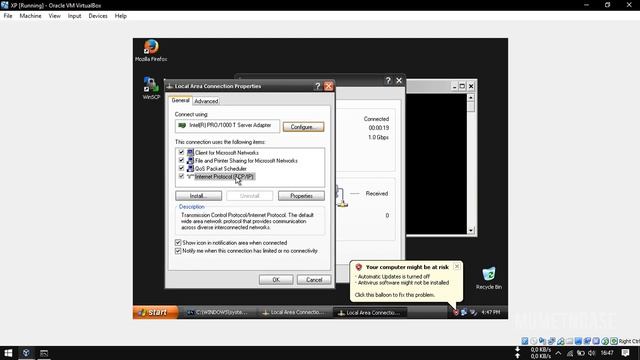Toggle the Internet Protocol (TCP/IP) checkbox
Screen dimensions: 640x360
[x=181, y=176]
